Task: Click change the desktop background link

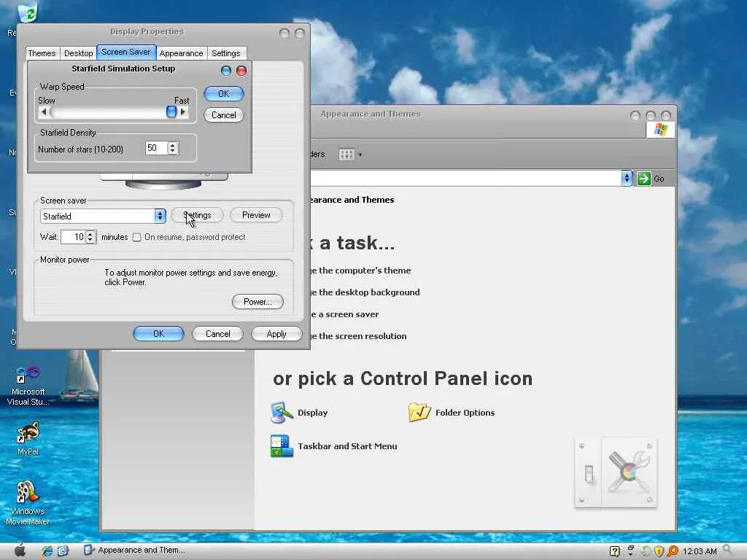Action: pos(365,292)
